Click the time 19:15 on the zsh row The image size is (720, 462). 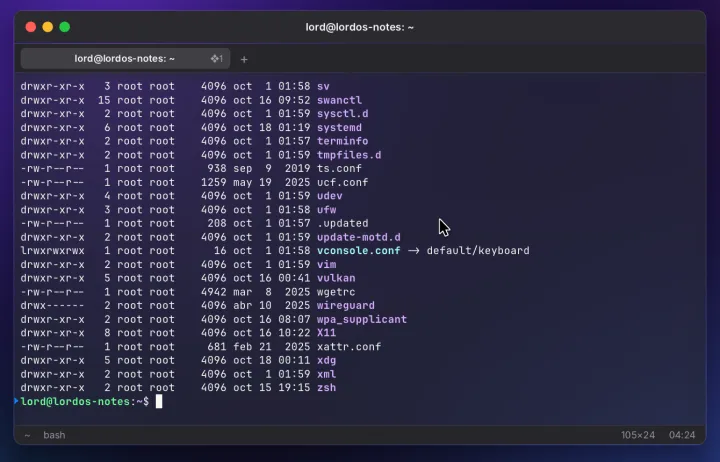point(294,388)
